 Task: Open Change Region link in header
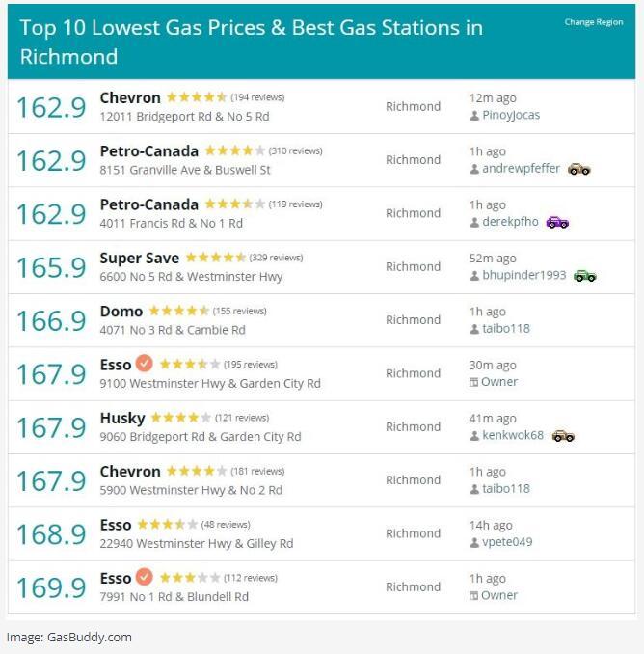(x=594, y=22)
